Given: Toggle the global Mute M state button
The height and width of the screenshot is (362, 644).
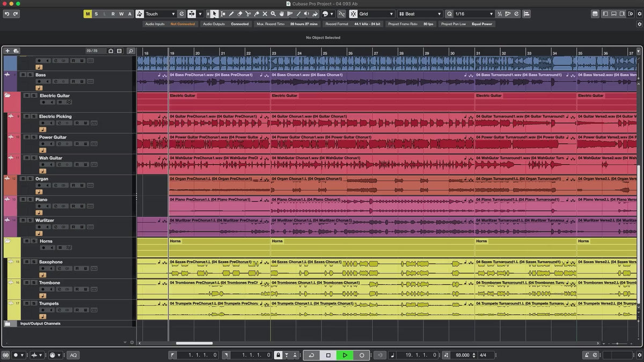Looking at the screenshot, I should 87,14.
